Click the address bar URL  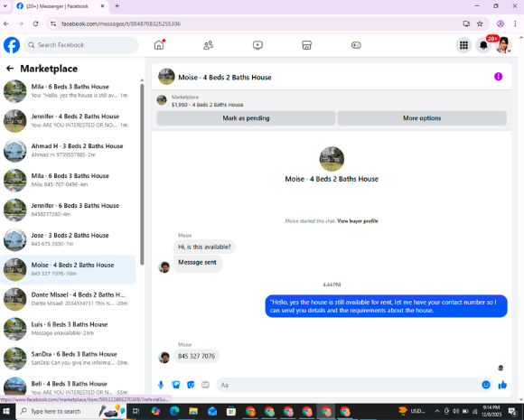click(121, 23)
